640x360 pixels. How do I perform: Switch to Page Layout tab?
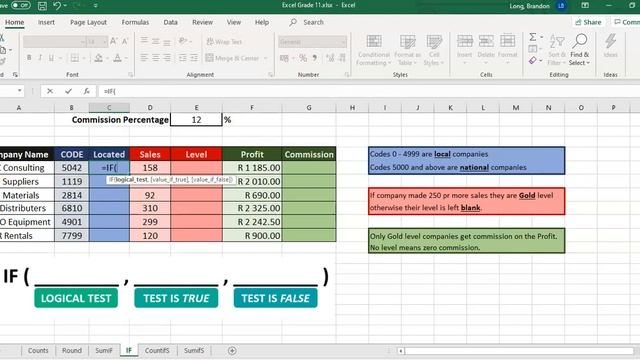coord(88,22)
